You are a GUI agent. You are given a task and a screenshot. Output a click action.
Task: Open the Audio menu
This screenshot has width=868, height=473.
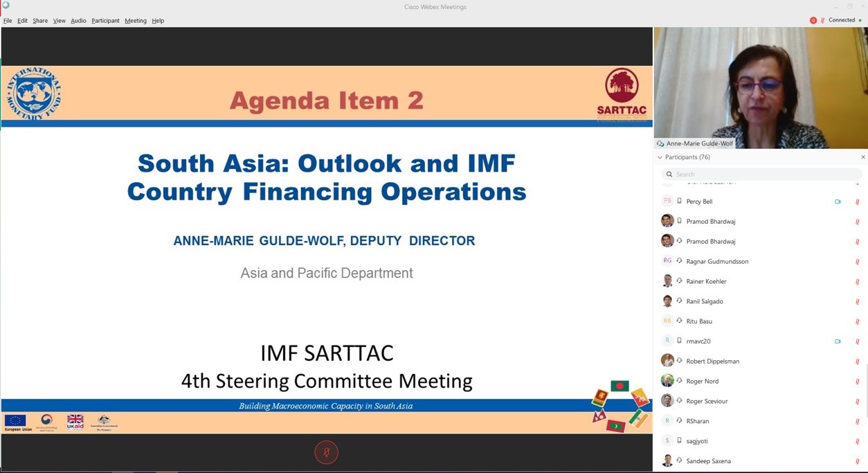pyautogui.click(x=78, y=21)
